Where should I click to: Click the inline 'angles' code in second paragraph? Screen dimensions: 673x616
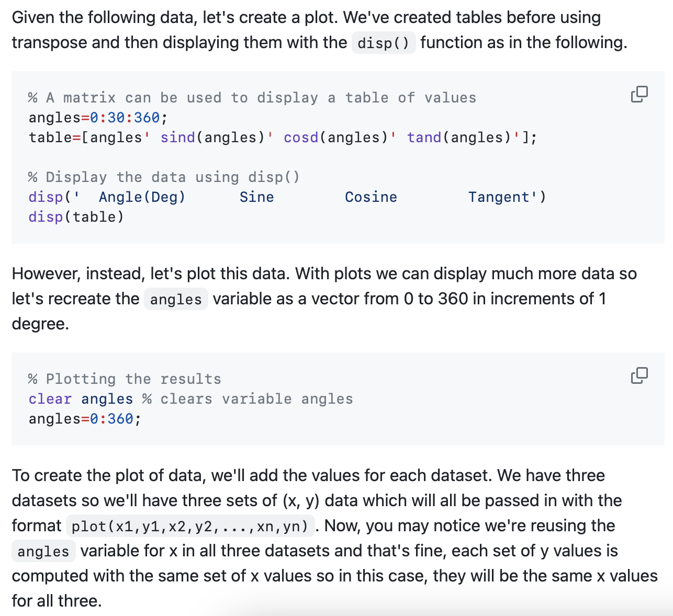[x=175, y=300]
